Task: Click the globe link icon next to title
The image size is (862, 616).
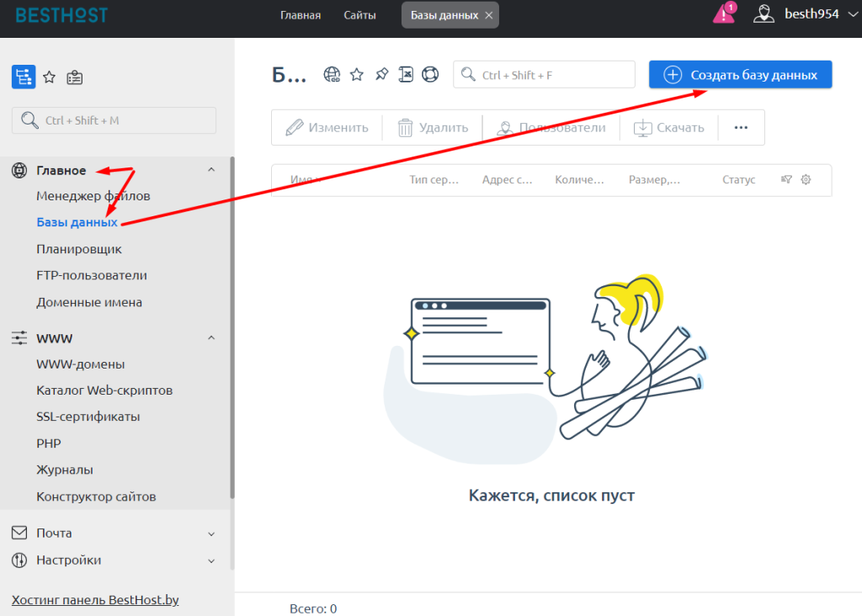Action: tap(332, 74)
